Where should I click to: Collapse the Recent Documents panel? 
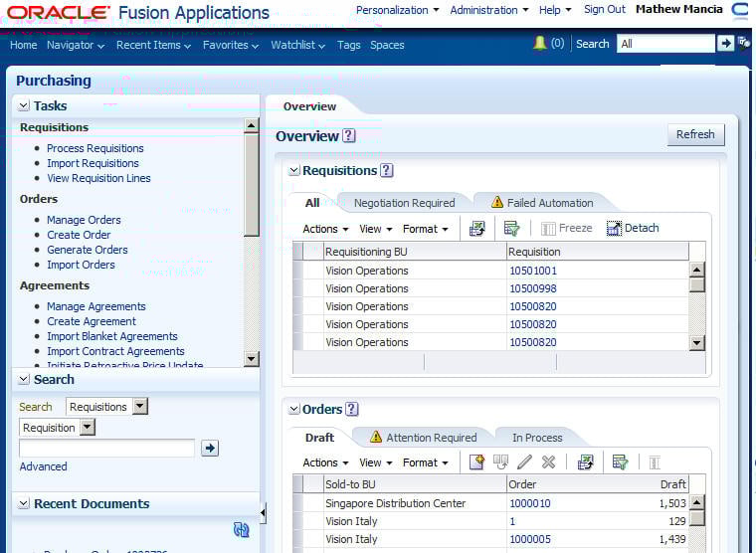(23, 503)
